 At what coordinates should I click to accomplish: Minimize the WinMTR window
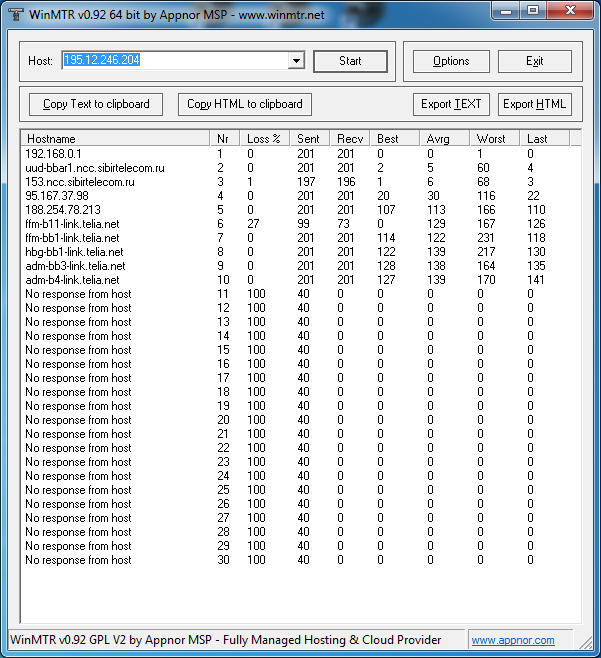(506, 10)
